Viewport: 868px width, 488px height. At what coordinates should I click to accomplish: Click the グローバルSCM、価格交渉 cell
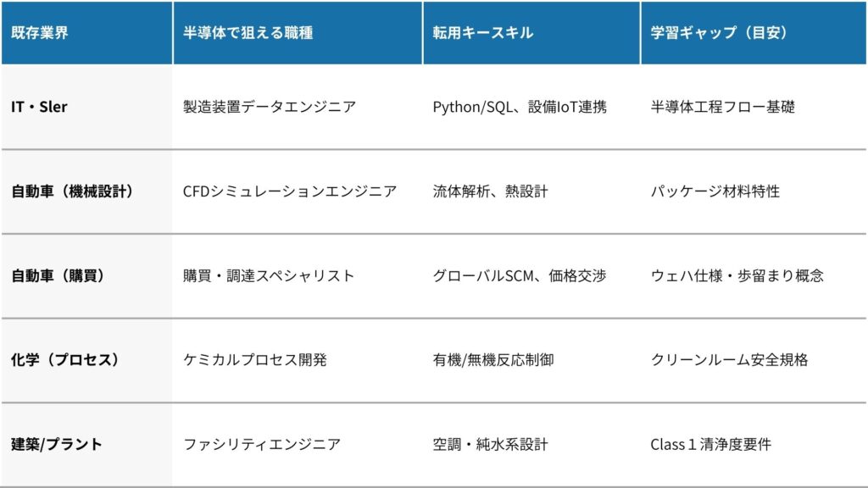(520, 275)
